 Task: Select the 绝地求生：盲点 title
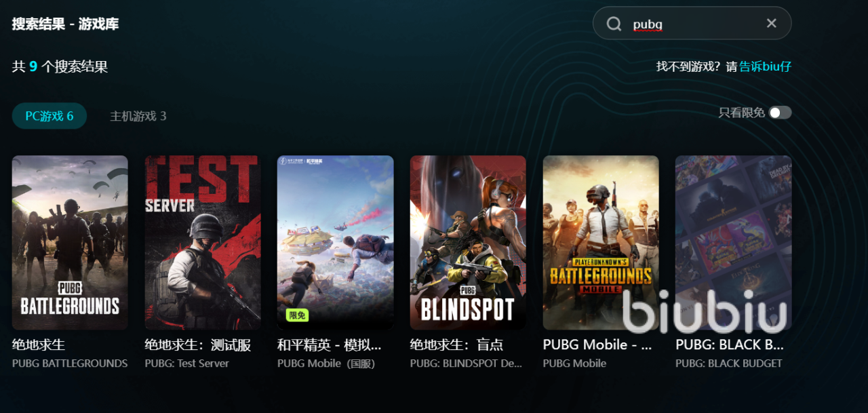(456, 345)
